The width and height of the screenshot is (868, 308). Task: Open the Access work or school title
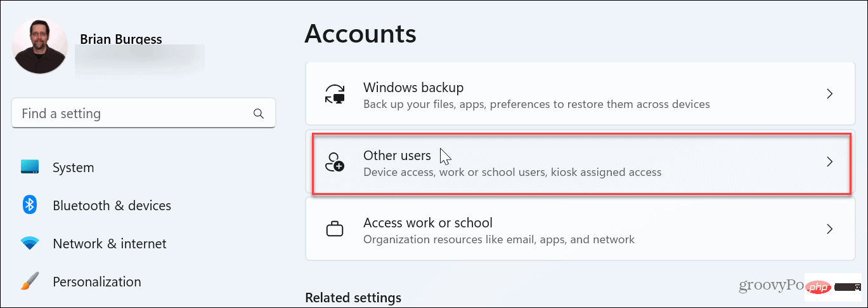coord(428,223)
